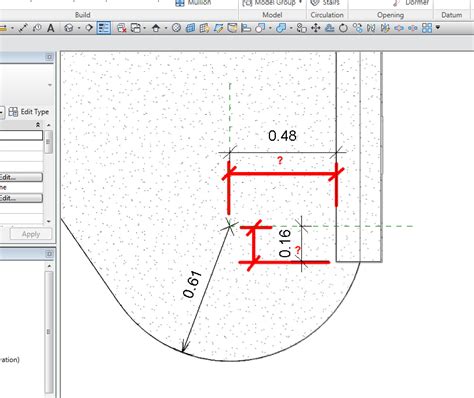Click the lower panel scrollbar up arrow
The image size is (474, 398).
pos(49,266)
